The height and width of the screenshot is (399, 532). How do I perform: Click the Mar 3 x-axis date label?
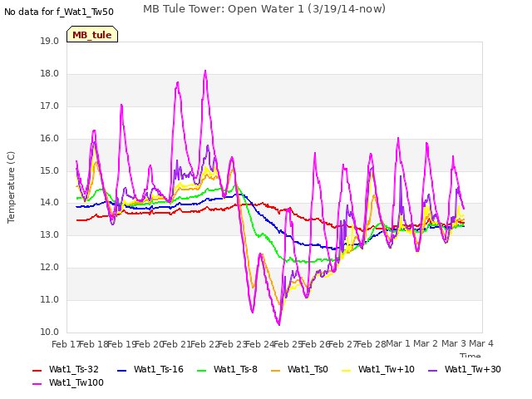tap(454, 343)
